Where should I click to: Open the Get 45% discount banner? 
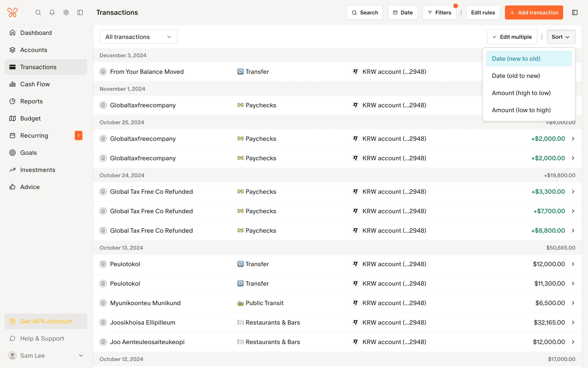(46, 321)
